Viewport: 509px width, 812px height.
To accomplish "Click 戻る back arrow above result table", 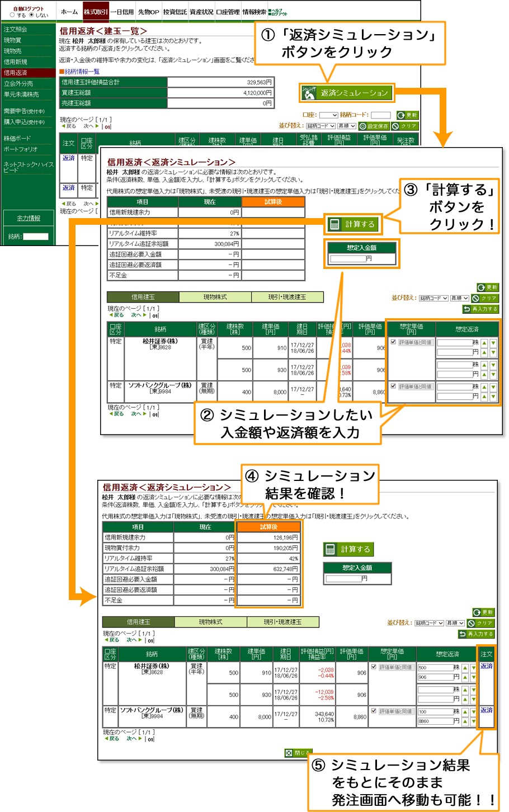I will 112,640.
